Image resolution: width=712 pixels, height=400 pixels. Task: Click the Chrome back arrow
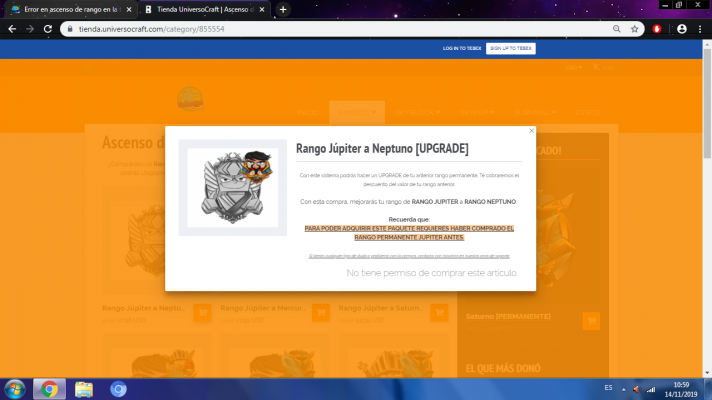pos(12,29)
